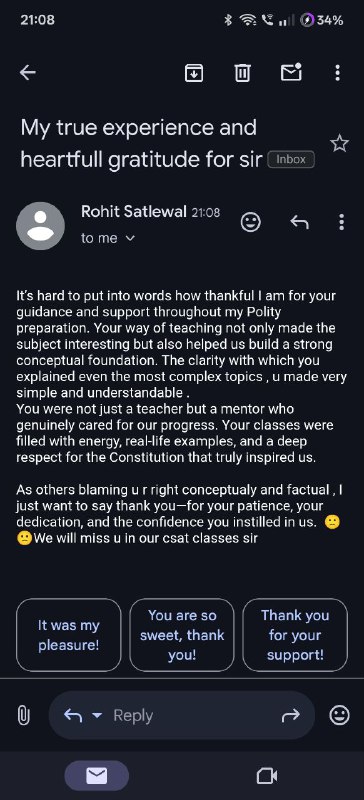Star this email conversation

click(x=339, y=144)
